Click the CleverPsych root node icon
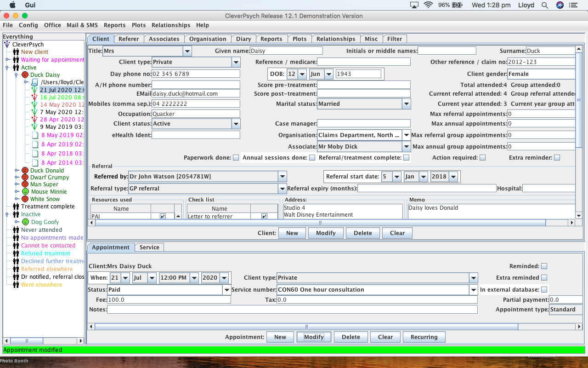Image resolution: width=588 pixels, height=368 pixels. (x=7, y=44)
